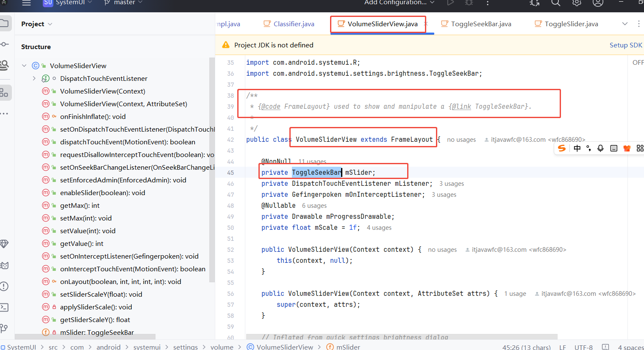The image size is (644, 350).
Task: Click the IME skin shirt icon
Action: point(627,148)
